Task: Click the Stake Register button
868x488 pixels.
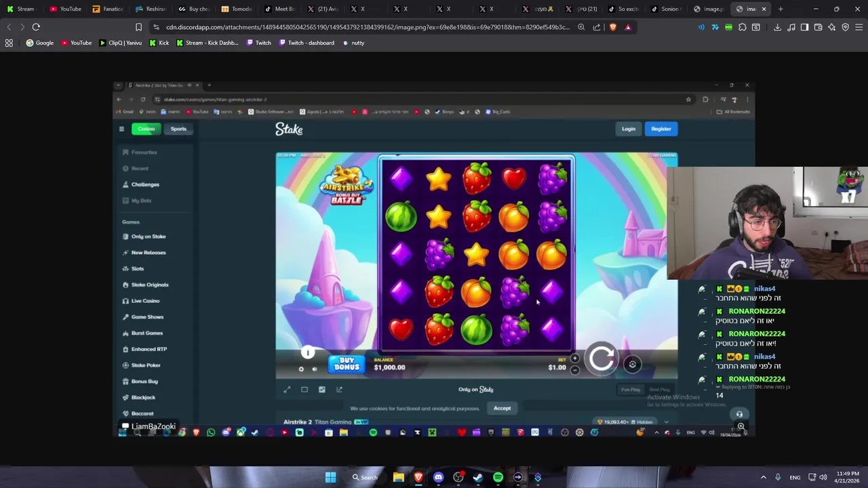Action: [661, 129]
